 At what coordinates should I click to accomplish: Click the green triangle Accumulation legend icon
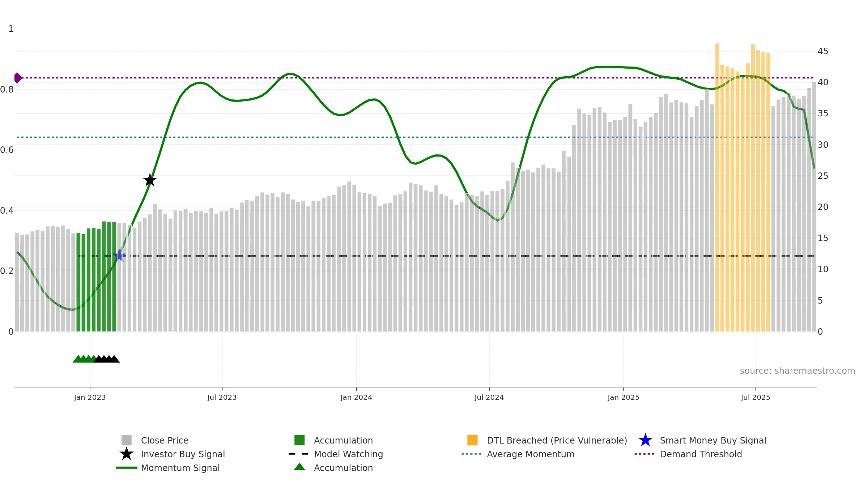point(299,467)
